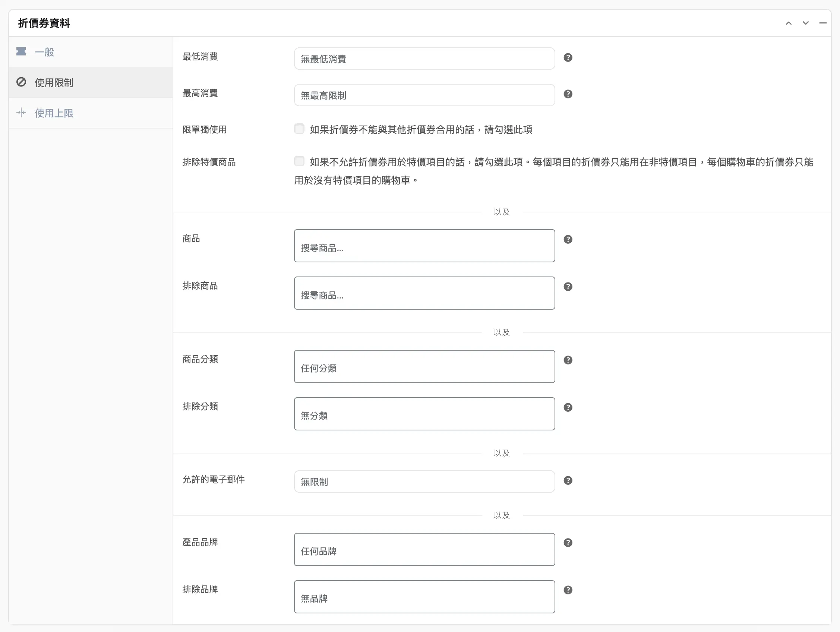Click the ticket icon for 一般 tab
The image size is (840, 632).
[x=21, y=51]
